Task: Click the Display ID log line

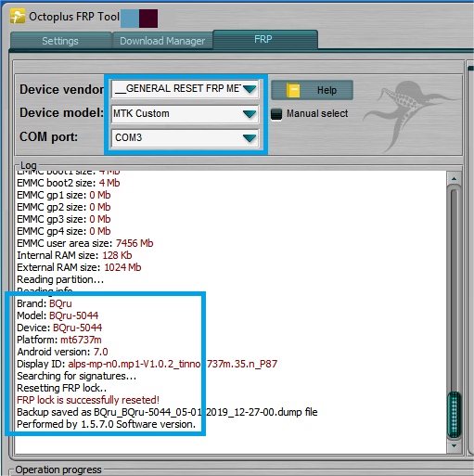Action: pos(147,364)
